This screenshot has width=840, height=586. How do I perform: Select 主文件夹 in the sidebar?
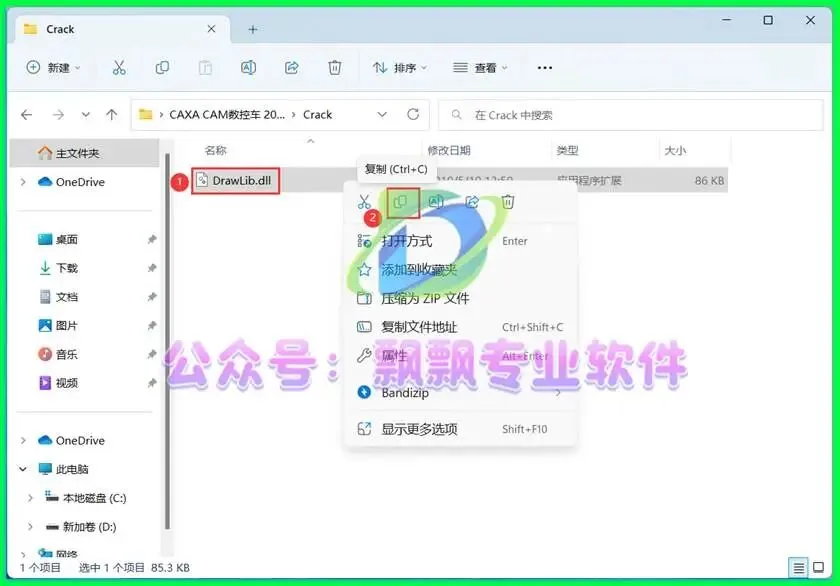pos(85,153)
